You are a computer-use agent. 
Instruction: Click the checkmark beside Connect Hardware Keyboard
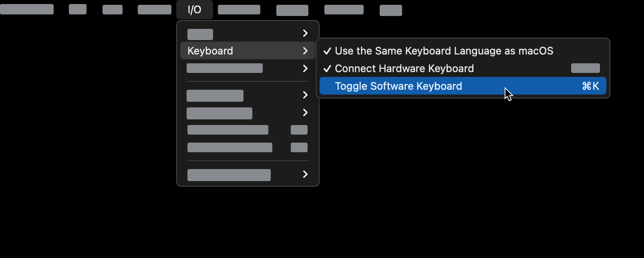tap(327, 69)
